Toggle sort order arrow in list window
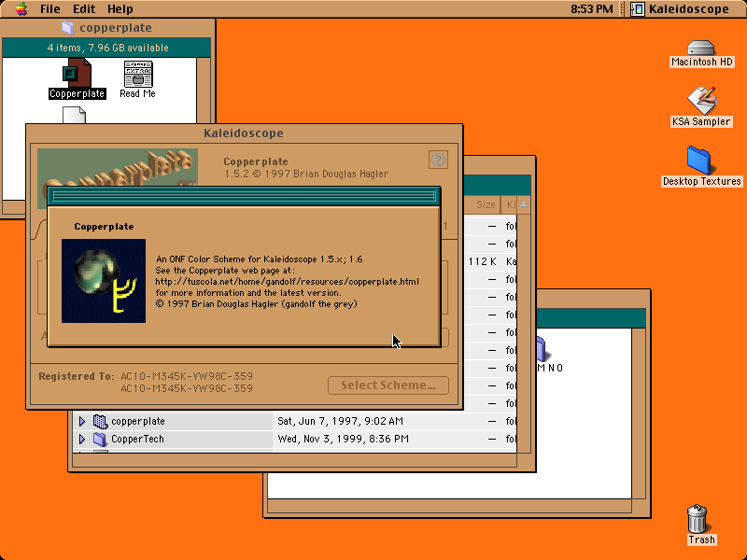747x560 pixels. pos(524,204)
